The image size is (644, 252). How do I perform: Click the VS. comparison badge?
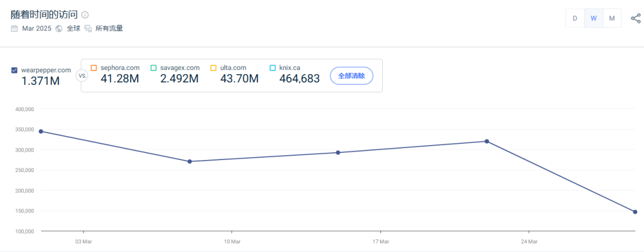83,76
